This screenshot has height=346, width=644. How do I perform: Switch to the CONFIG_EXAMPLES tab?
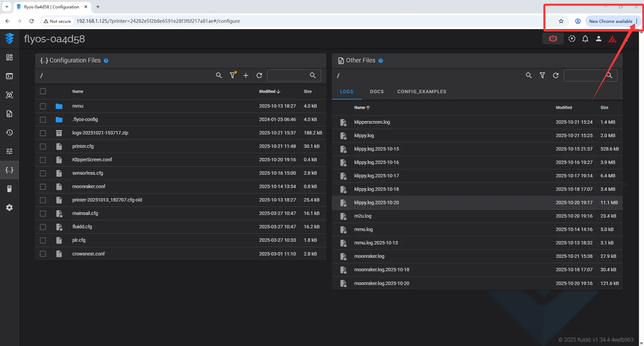coord(422,92)
